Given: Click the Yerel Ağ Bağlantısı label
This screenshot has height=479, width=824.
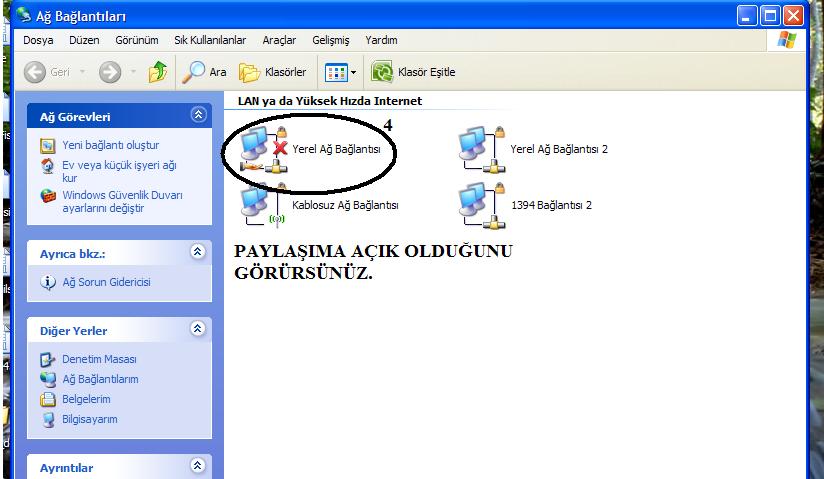Looking at the screenshot, I should pos(336,149).
